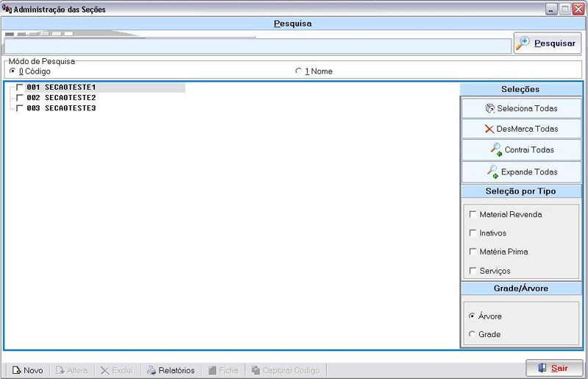Screen dimensions: 588x379
Task: Click the Pesquisa search text field
Action: (x=257, y=46)
